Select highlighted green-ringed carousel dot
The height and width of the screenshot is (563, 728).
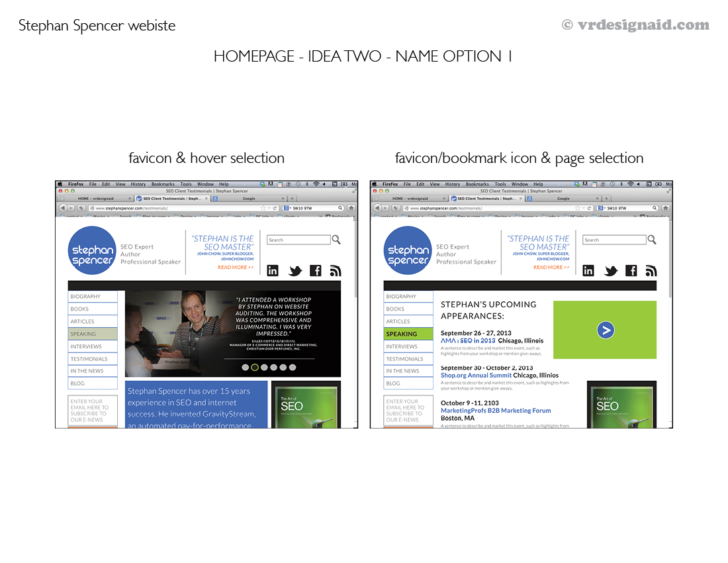[x=254, y=368]
